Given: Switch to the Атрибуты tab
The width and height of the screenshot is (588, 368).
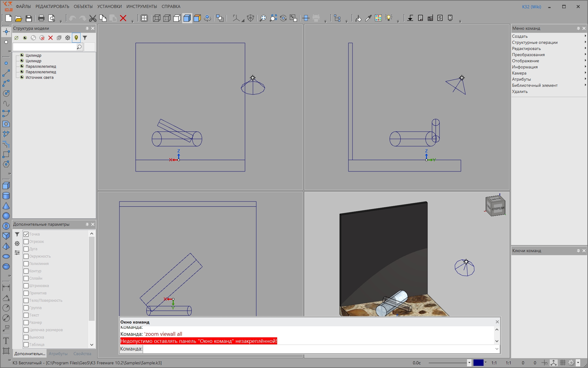Looking at the screenshot, I should [x=58, y=354].
